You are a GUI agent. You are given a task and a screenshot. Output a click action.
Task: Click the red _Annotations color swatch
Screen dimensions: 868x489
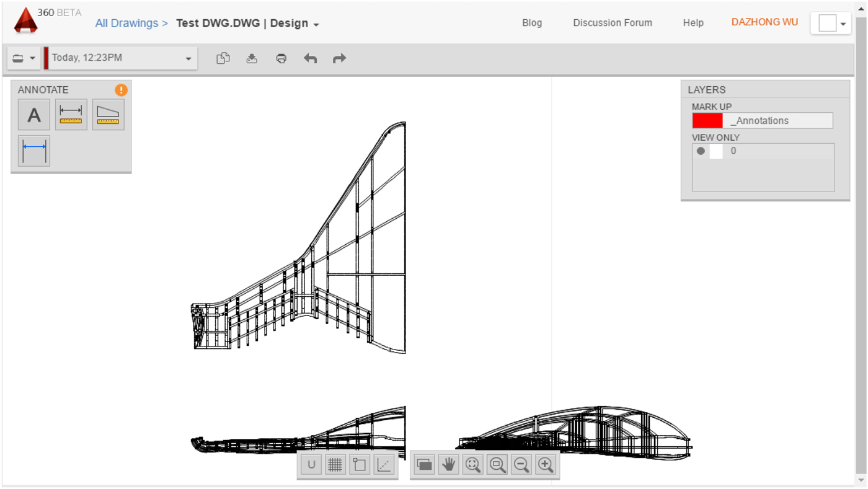pos(707,121)
